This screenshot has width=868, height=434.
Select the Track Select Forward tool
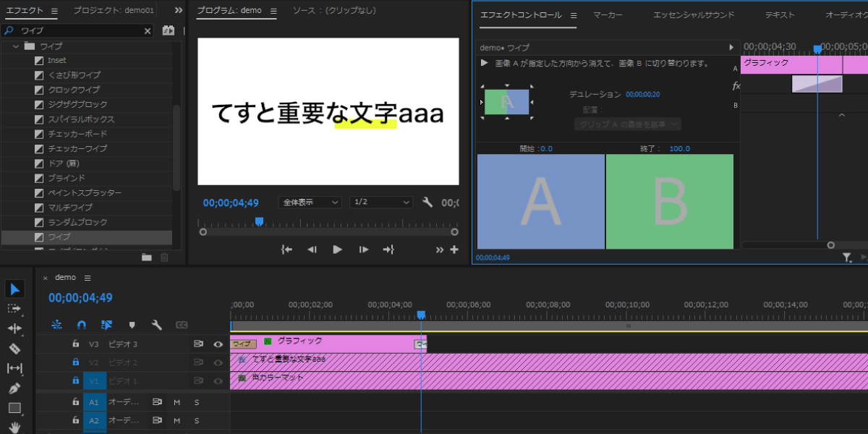14,309
